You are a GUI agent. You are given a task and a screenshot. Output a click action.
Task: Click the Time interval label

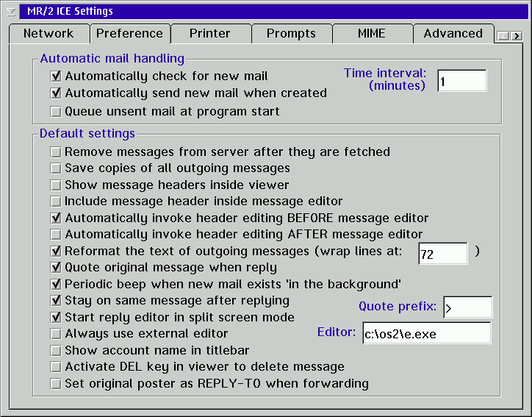click(385, 79)
